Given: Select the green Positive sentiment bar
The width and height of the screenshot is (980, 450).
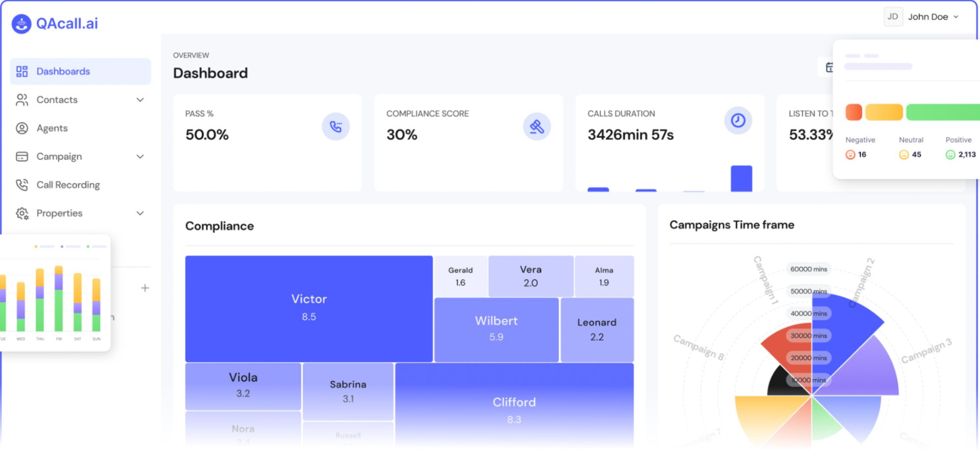Looking at the screenshot, I should [x=943, y=112].
